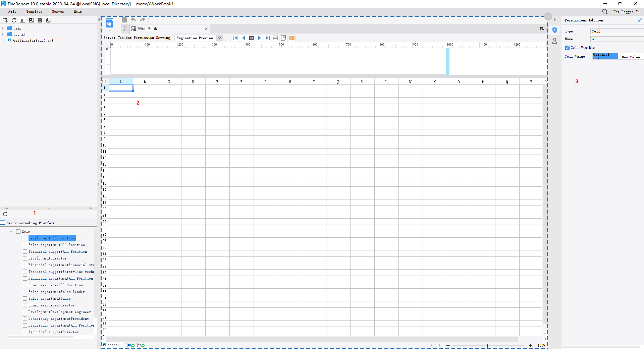This screenshot has height=349, width=644.
Task: Expand the demo folder
Action: click(3, 28)
